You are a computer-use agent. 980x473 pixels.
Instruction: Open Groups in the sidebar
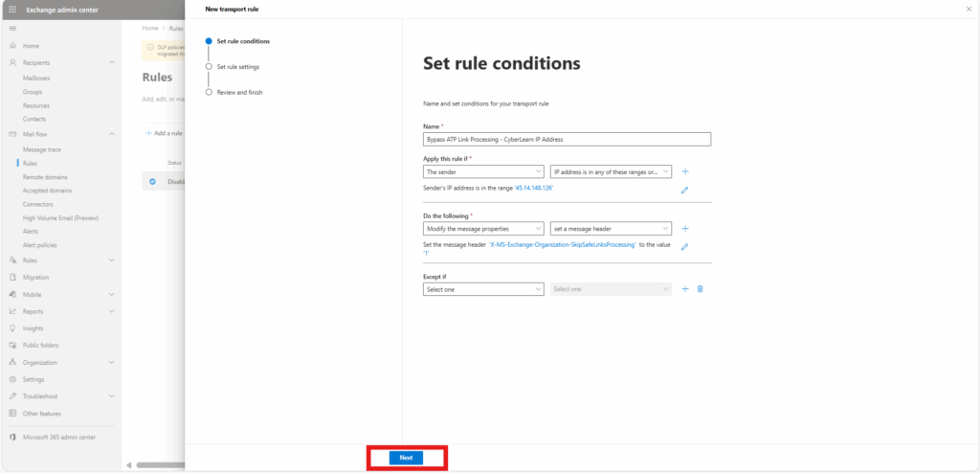pyautogui.click(x=33, y=92)
